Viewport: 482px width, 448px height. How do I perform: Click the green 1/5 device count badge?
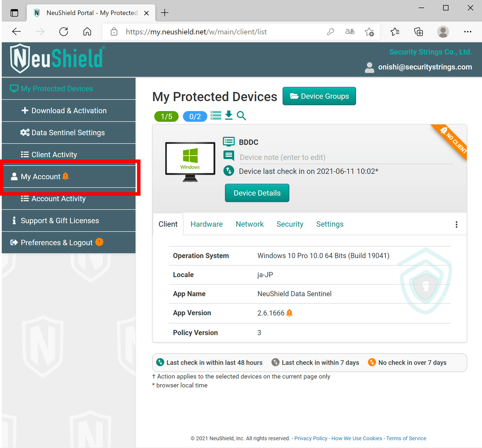click(x=166, y=116)
